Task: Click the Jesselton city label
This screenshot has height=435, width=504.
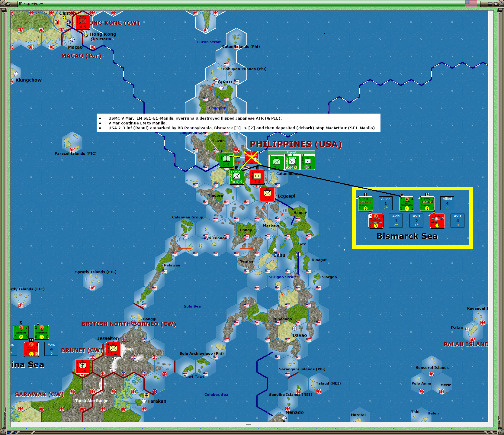Action: 108,338
